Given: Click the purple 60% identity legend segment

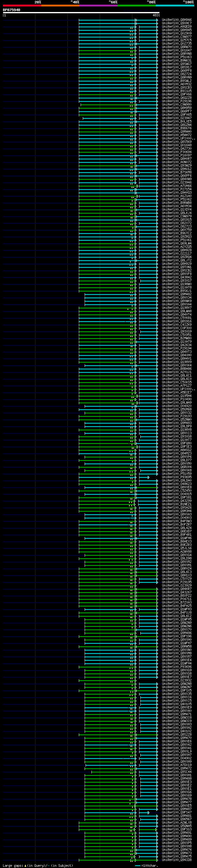Looking at the screenshot, I should click(99, 6).
